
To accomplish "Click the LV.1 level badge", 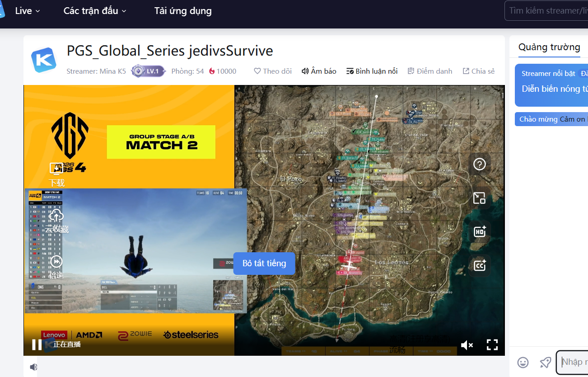I will coord(149,71).
